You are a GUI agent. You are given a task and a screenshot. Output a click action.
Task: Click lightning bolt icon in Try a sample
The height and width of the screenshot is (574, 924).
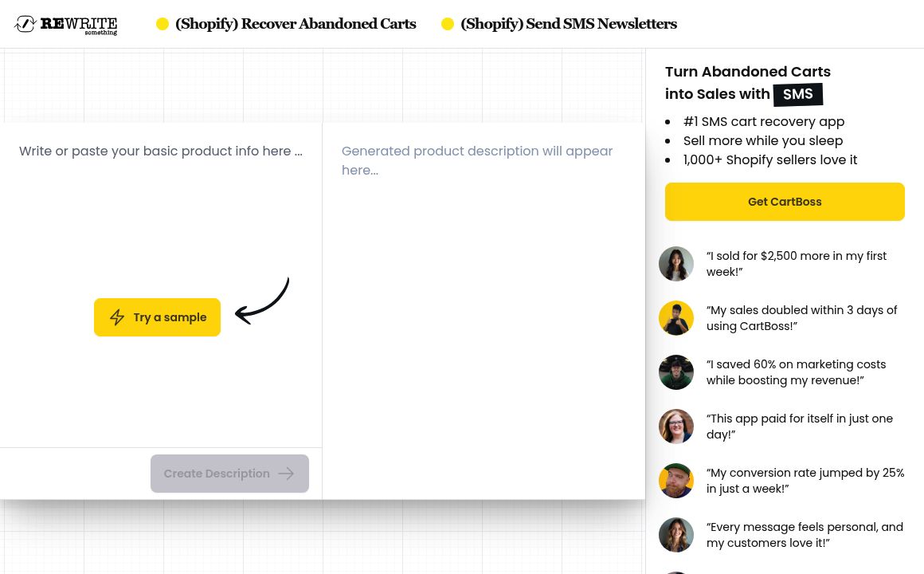(x=117, y=317)
